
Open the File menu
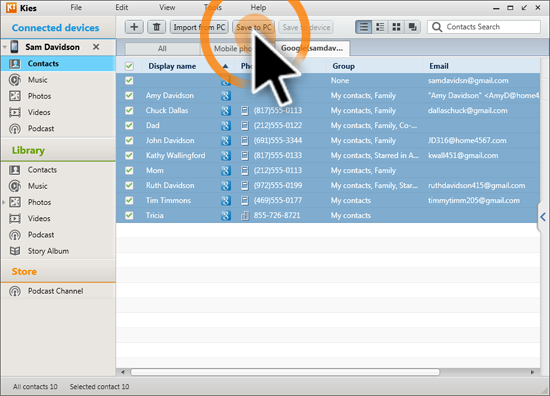(x=76, y=7)
